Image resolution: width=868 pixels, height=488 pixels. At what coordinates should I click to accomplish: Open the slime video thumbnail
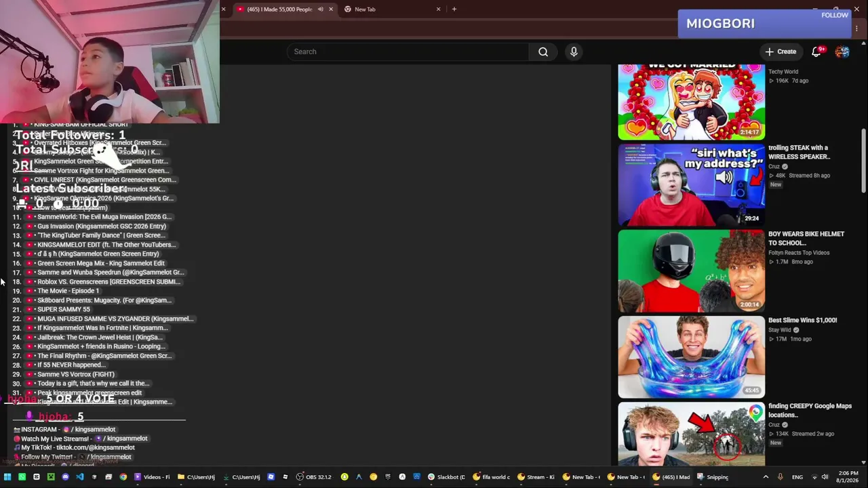[691, 357]
